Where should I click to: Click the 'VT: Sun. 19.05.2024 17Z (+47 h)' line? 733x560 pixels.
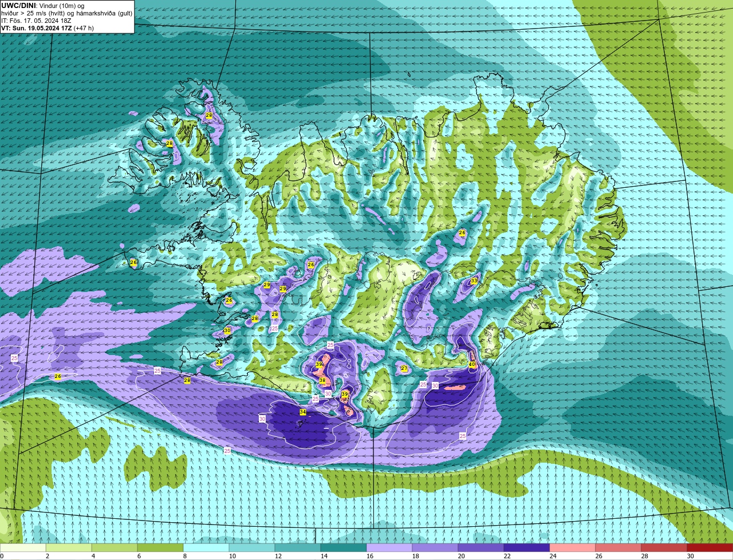[x=48, y=28]
